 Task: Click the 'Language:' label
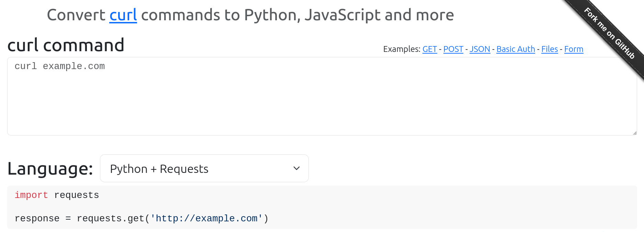[50, 169]
